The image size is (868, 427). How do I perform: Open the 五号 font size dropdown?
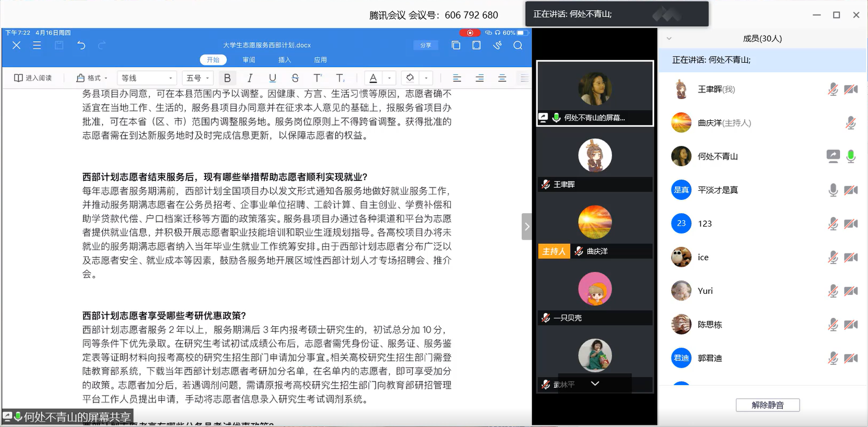(198, 78)
